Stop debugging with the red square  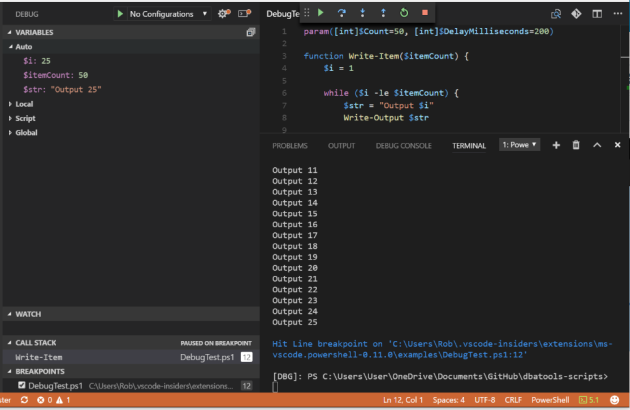(423, 13)
